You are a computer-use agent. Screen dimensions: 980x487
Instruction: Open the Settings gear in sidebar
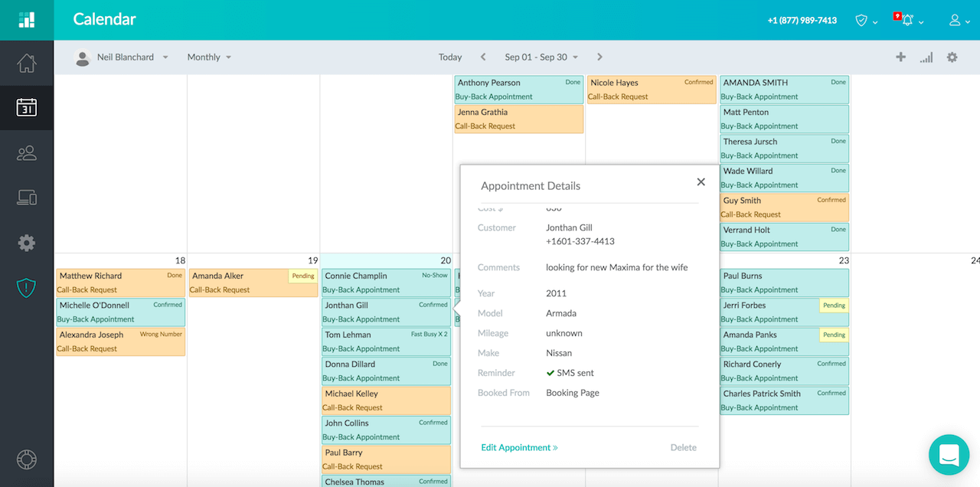27,243
